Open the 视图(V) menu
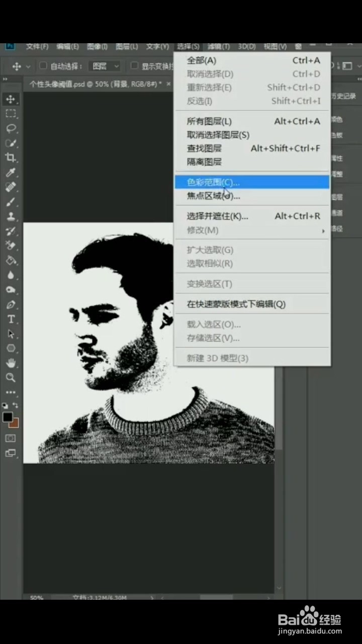362x644 pixels. coord(275,46)
